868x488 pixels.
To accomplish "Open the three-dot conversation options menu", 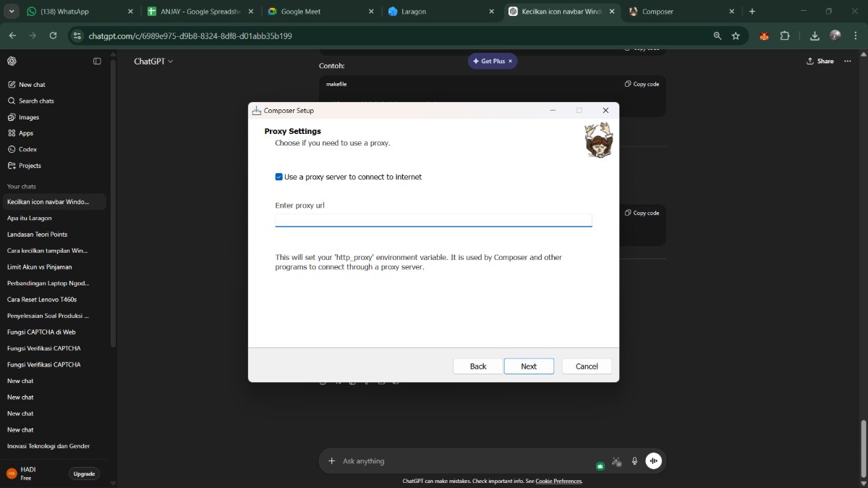I will [848, 62].
